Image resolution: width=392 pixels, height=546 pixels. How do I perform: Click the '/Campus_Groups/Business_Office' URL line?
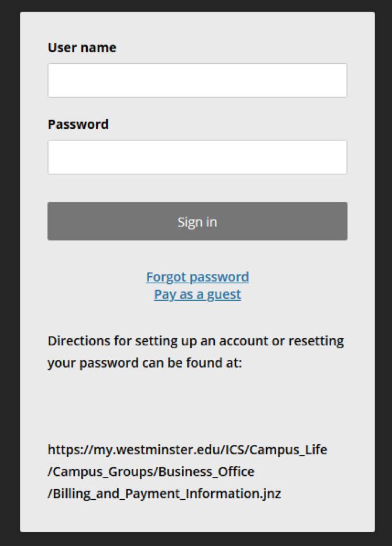pyautogui.click(x=150, y=472)
